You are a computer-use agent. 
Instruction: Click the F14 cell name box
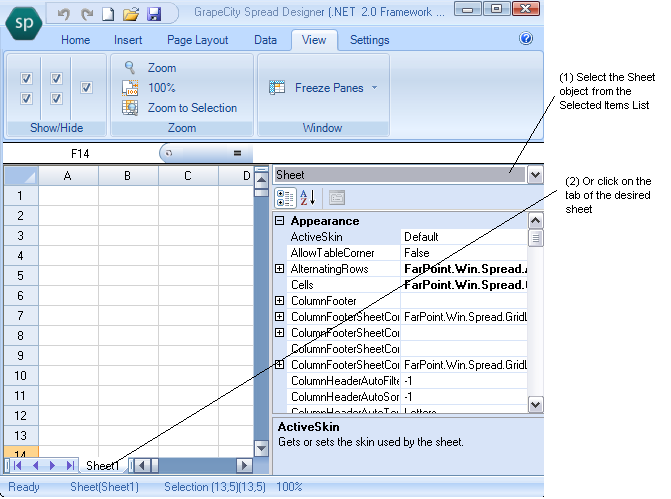tap(80, 153)
